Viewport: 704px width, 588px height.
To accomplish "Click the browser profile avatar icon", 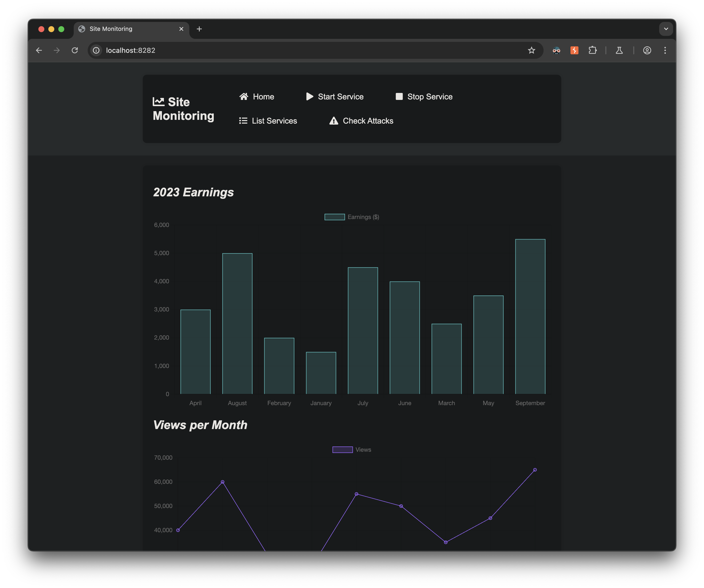I will 647,50.
